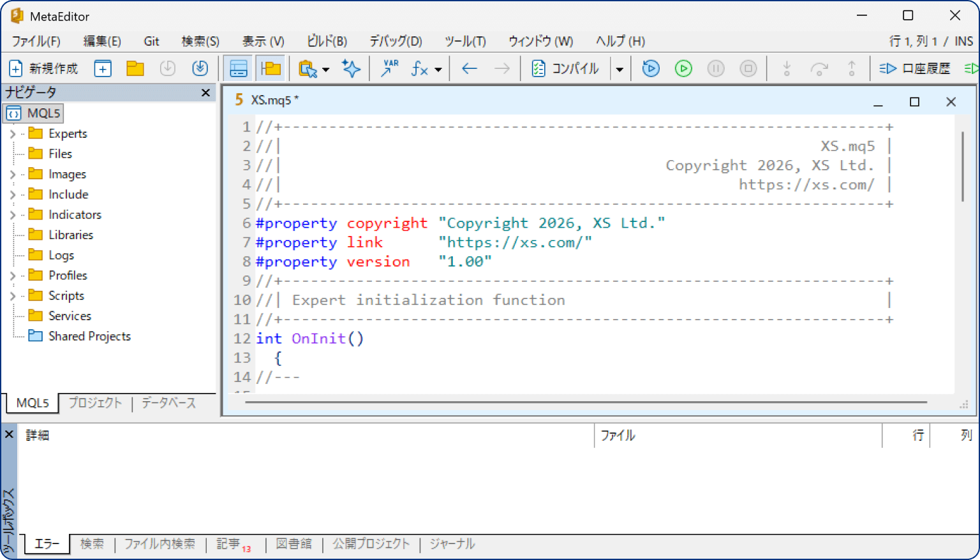Open the Debug (デバッグ) menu

click(x=396, y=41)
